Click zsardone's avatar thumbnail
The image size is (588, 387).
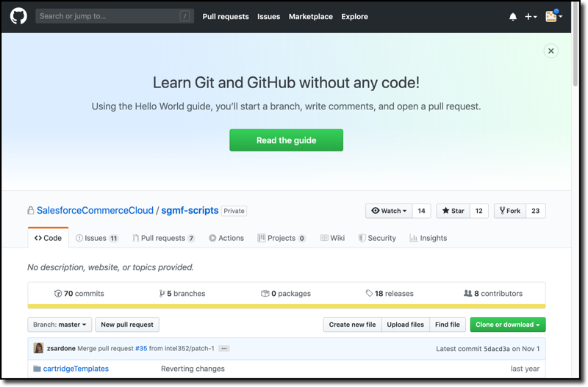click(38, 348)
